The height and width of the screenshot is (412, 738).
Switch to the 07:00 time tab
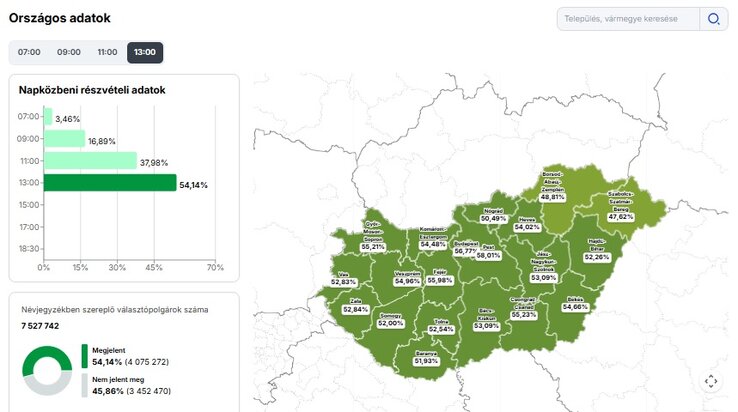point(29,52)
